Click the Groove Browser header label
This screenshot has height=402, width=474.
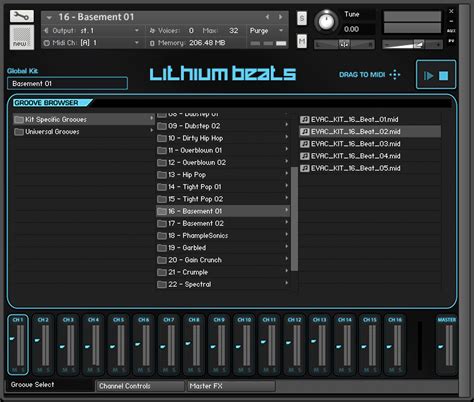[x=47, y=103]
